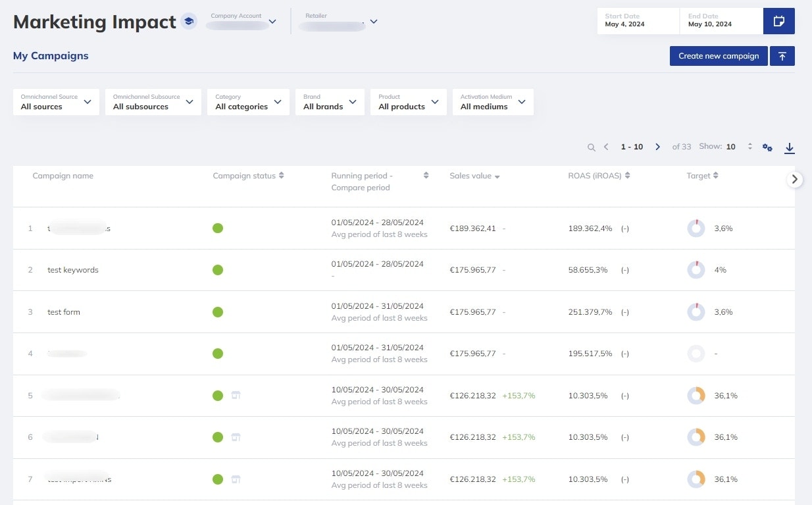The image size is (812, 505).
Task: Sort the table by Target column
Action: tap(715, 176)
